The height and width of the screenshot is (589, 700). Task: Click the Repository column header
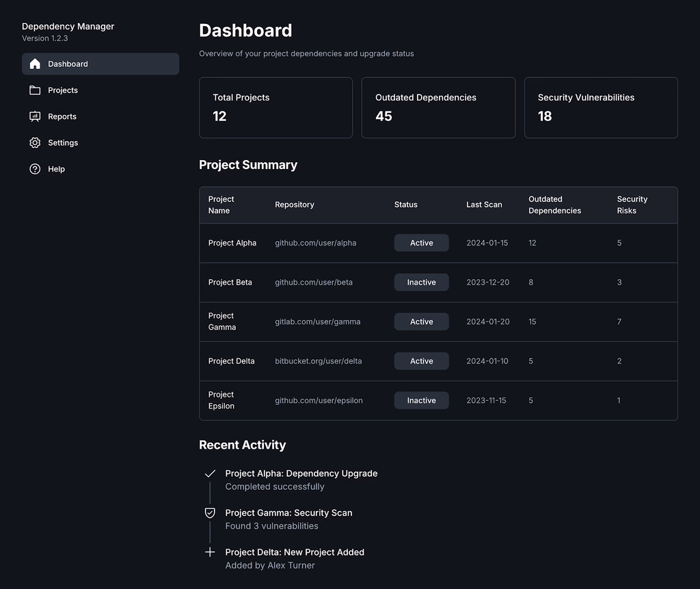295,205
